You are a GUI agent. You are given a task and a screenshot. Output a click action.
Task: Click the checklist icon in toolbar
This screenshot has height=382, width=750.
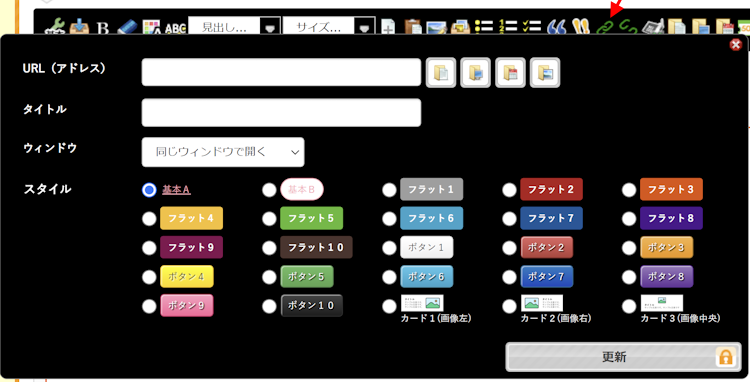[x=531, y=26]
